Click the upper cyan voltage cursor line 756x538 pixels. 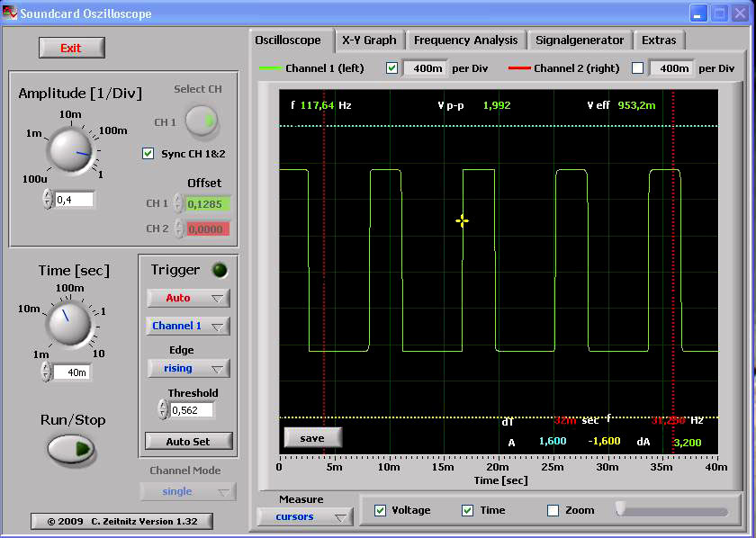tap(499, 126)
